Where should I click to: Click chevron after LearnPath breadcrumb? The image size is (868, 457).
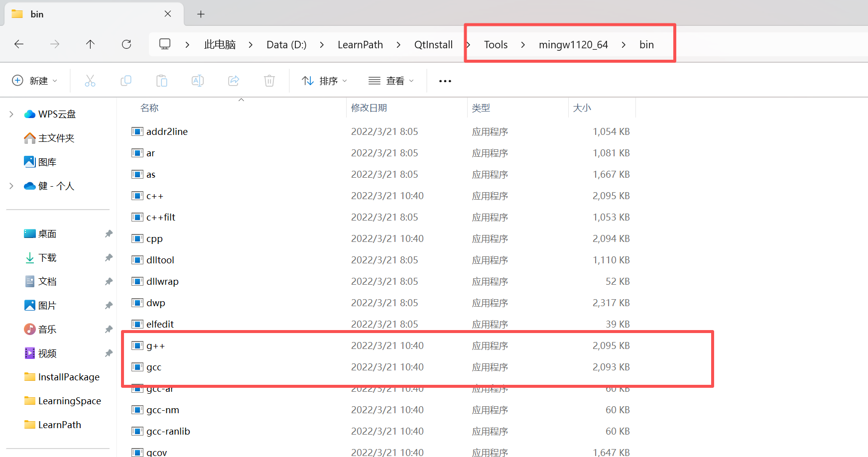[398, 45]
